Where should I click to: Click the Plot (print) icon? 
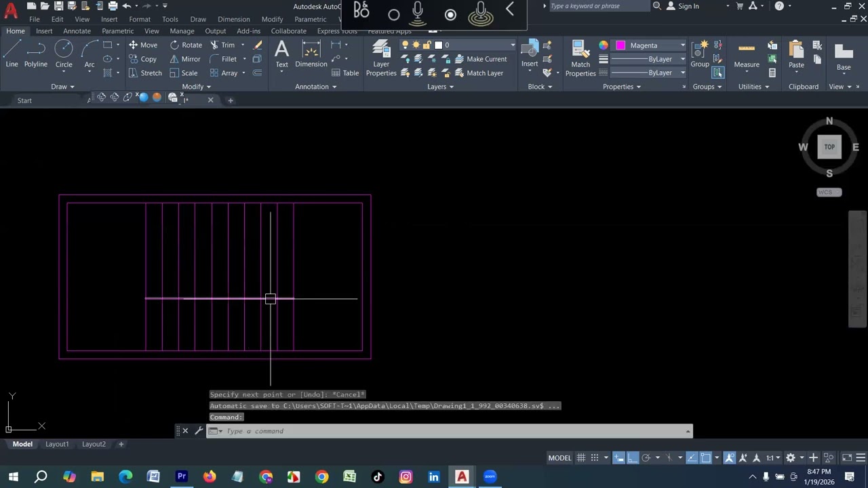pyautogui.click(x=113, y=6)
